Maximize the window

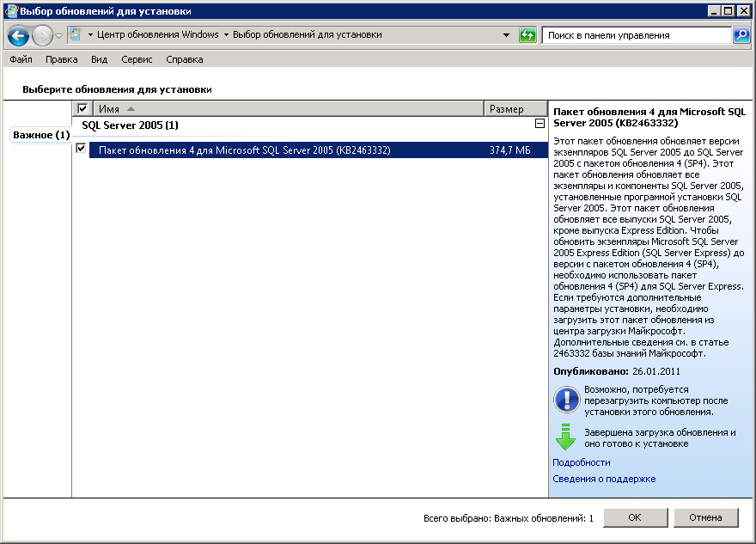[728, 10]
